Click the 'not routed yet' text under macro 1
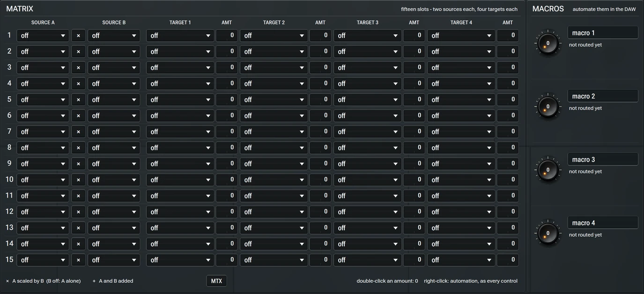This screenshot has height=294, width=644. 585,45
